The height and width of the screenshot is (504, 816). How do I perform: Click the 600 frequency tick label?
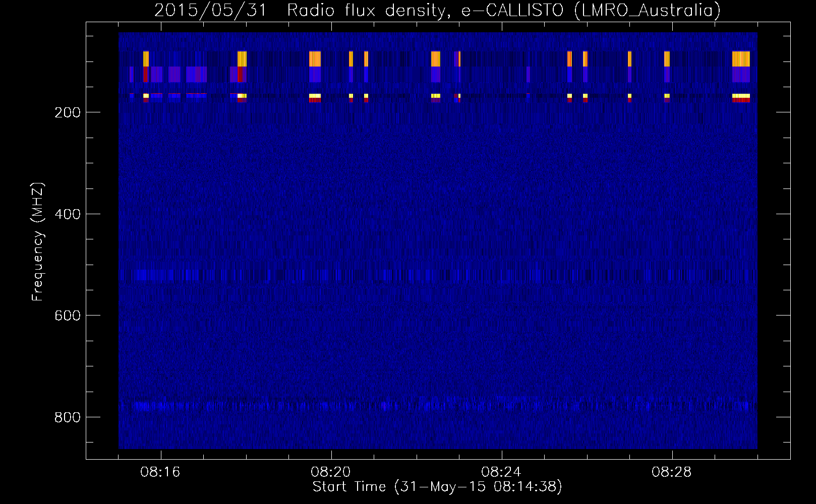(x=68, y=316)
